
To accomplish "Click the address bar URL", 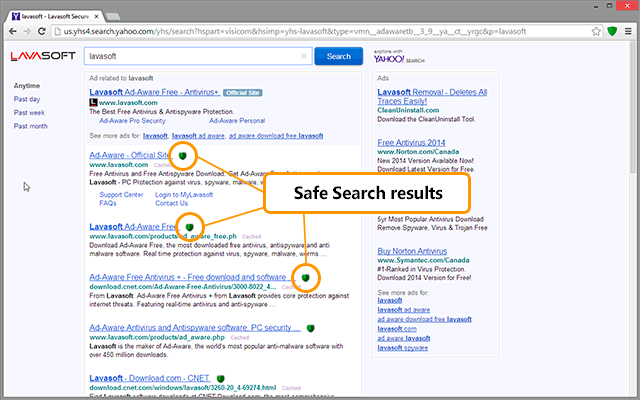I will tap(295, 31).
